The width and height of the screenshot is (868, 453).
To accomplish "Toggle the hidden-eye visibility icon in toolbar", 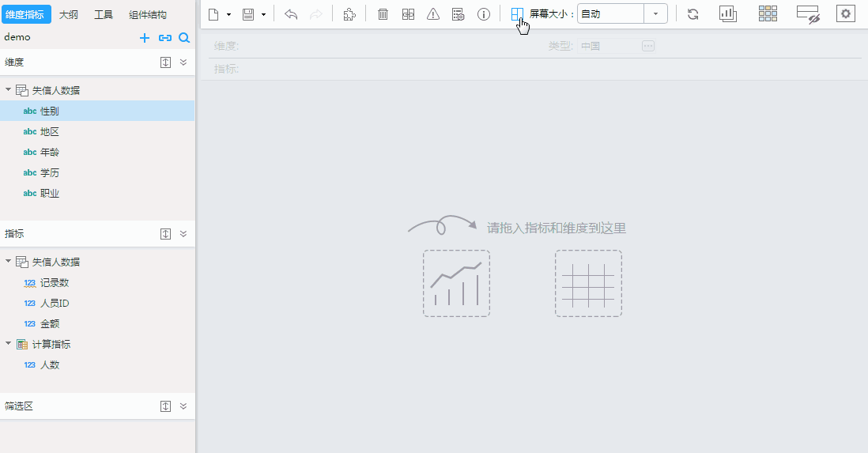I will pos(807,14).
